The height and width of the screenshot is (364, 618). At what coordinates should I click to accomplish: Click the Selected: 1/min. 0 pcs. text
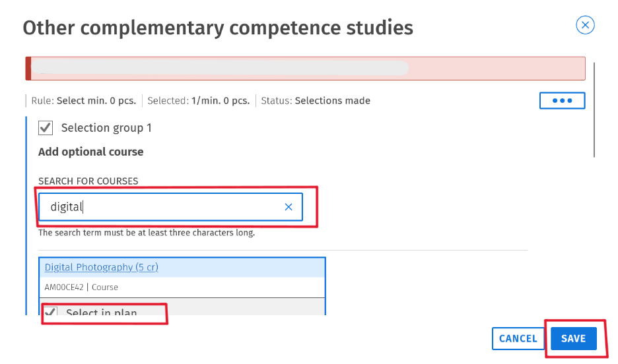click(199, 101)
